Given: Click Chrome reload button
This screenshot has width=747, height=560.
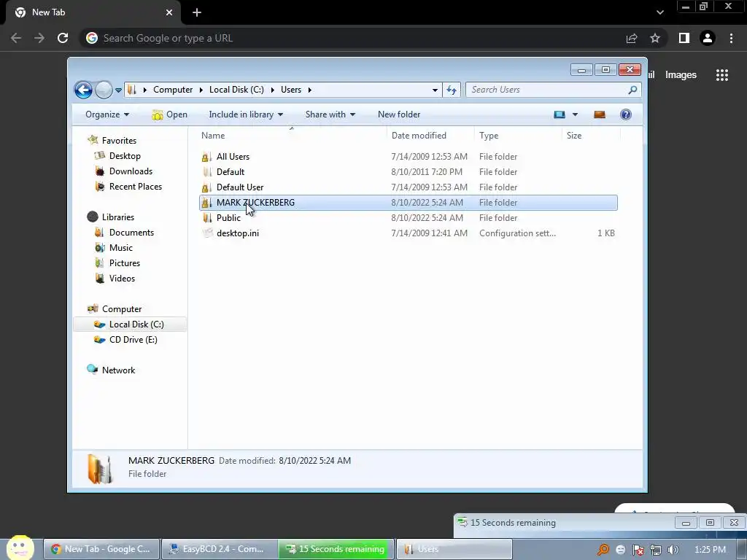Looking at the screenshot, I should [63, 38].
